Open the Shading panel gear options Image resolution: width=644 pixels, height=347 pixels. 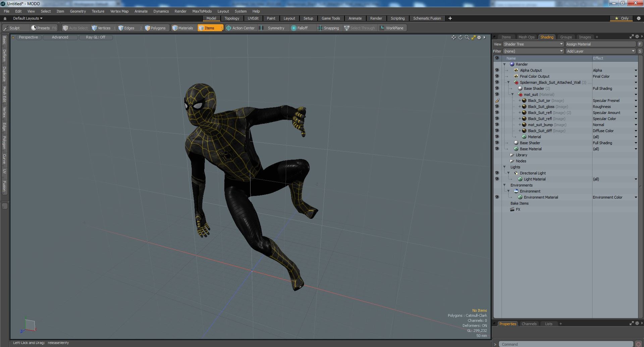click(637, 36)
